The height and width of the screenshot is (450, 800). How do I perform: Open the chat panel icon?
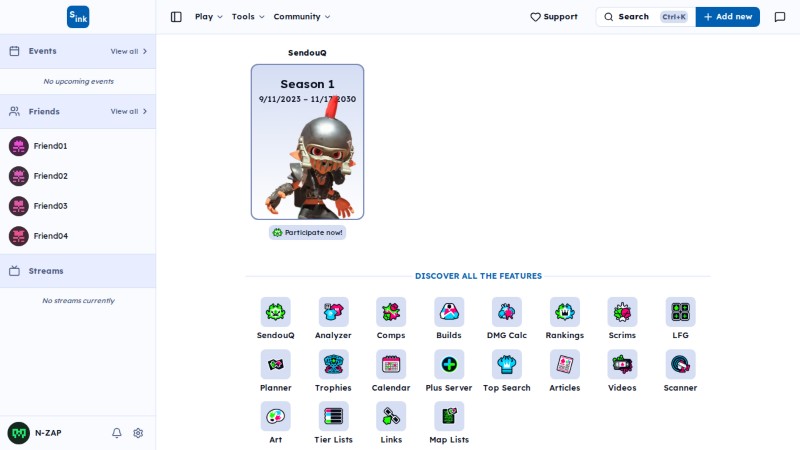(780, 17)
